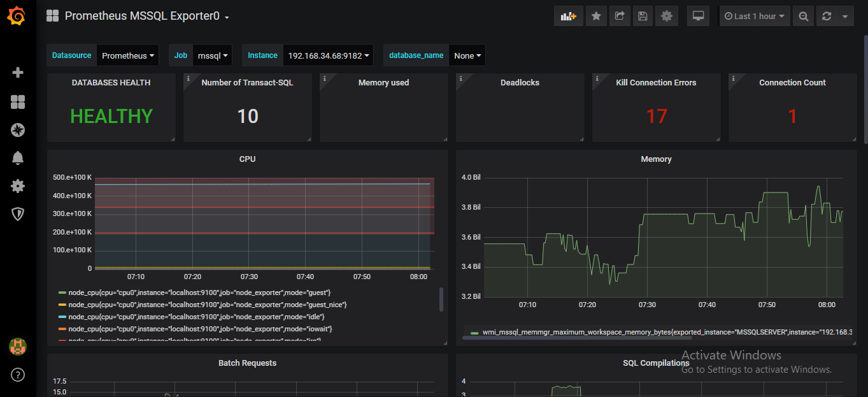Click the Datasource variable label
Image resolution: width=868 pixels, height=397 pixels.
[72, 55]
